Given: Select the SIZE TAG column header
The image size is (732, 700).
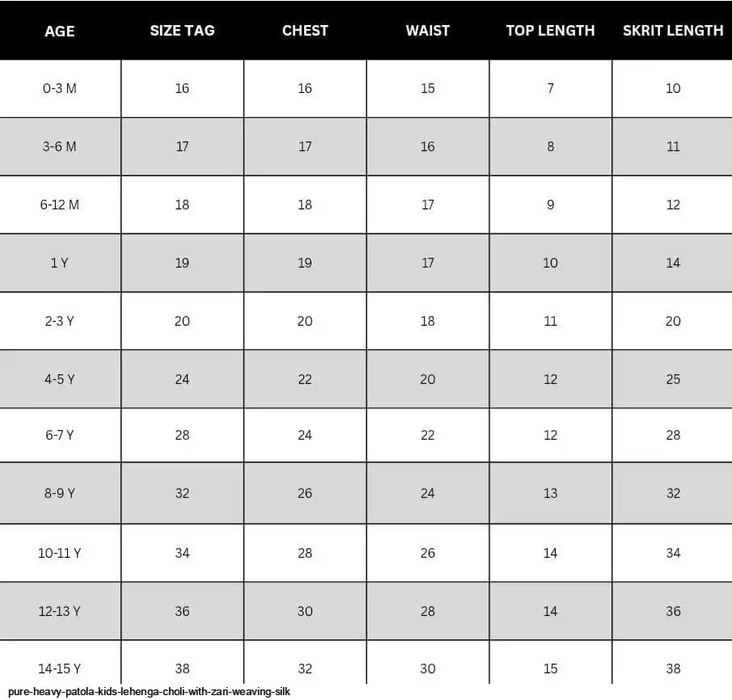Looking at the screenshot, I should [x=182, y=31].
